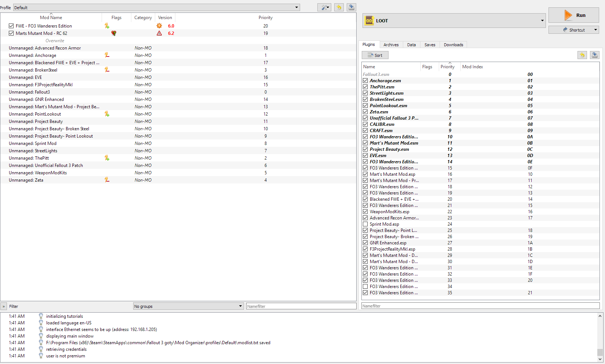
Task: Open the Archives tab
Action: (x=391, y=45)
